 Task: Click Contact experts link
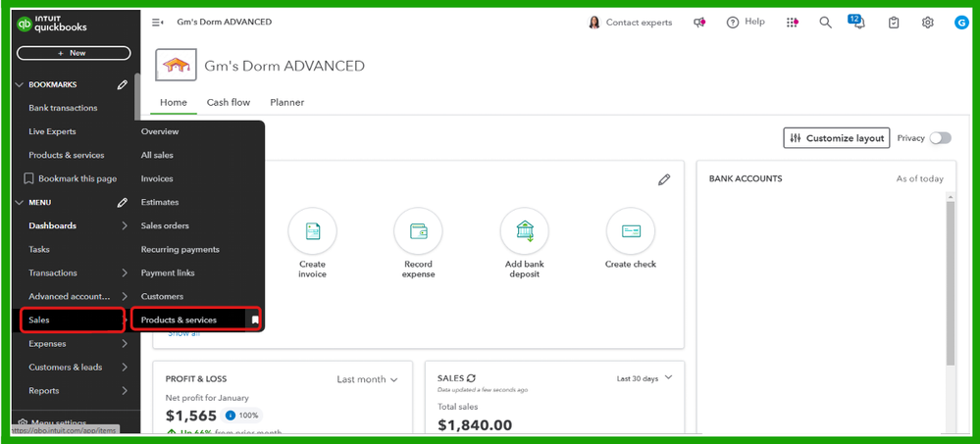pyautogui.click(x=639, y=23)
